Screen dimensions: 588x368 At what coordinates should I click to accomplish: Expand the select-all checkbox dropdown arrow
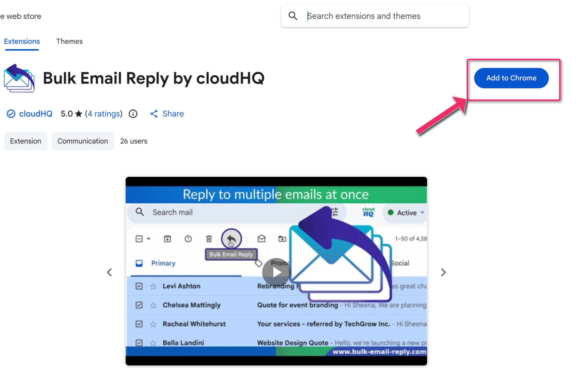click(149, 239)
